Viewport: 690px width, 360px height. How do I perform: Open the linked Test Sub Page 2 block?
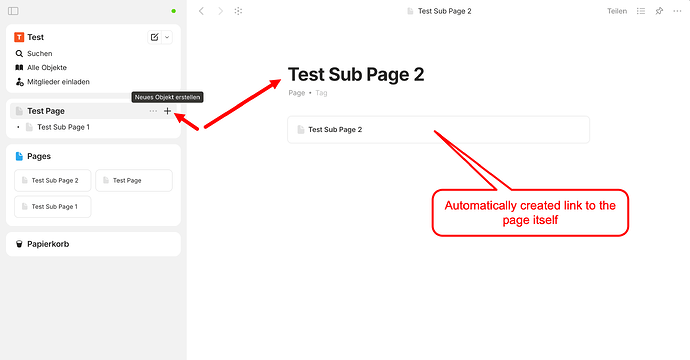point(438,129)
